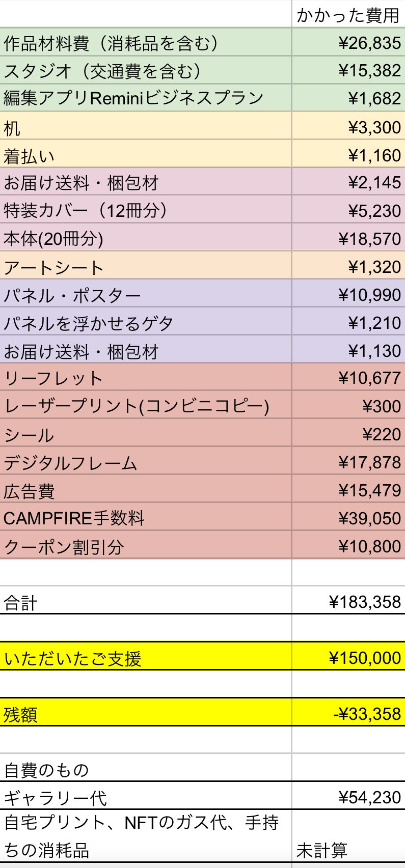405x868 pixels.
Task: Select the デジタルフレーム cell
Action: 145,462
